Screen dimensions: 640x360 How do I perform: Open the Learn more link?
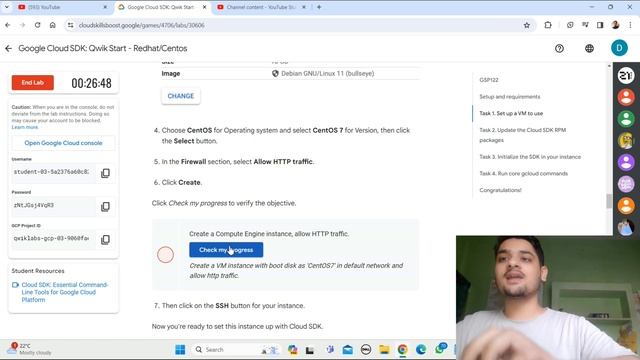(x=25, y=127)
